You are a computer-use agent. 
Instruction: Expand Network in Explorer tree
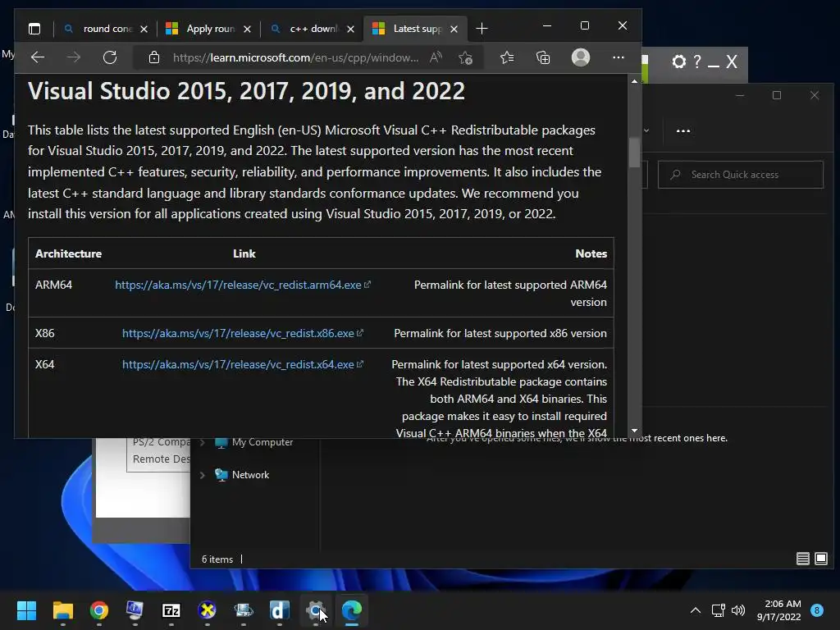(203, 475)
